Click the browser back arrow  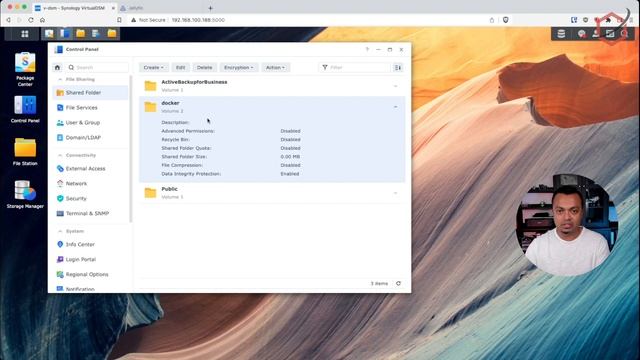pyautogui.click(x=8, y=20)
